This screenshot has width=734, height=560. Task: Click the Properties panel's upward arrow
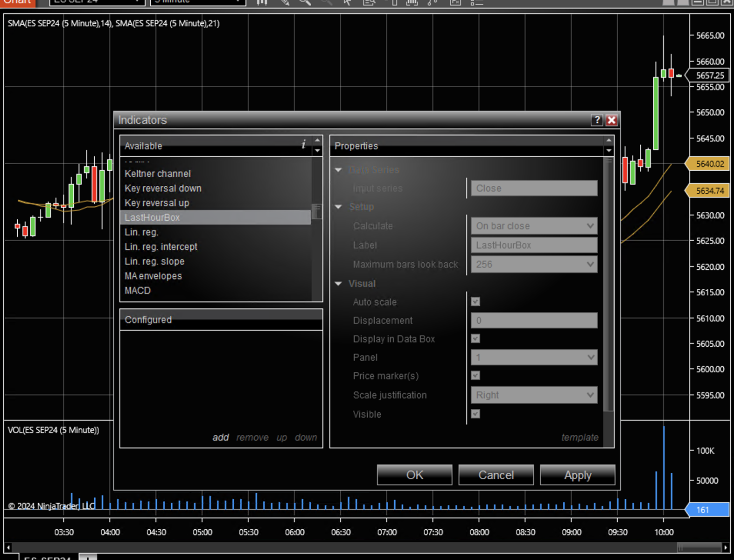point(608,140)
